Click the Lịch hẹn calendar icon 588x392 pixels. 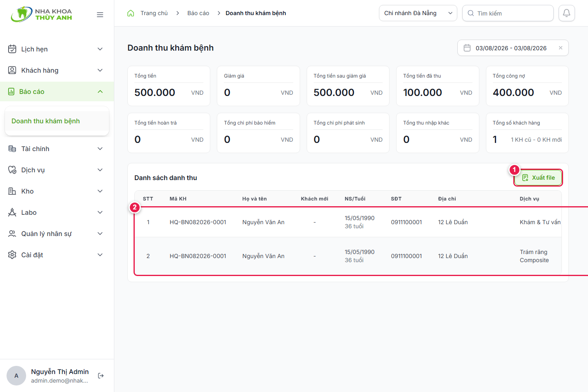[12, 49]
